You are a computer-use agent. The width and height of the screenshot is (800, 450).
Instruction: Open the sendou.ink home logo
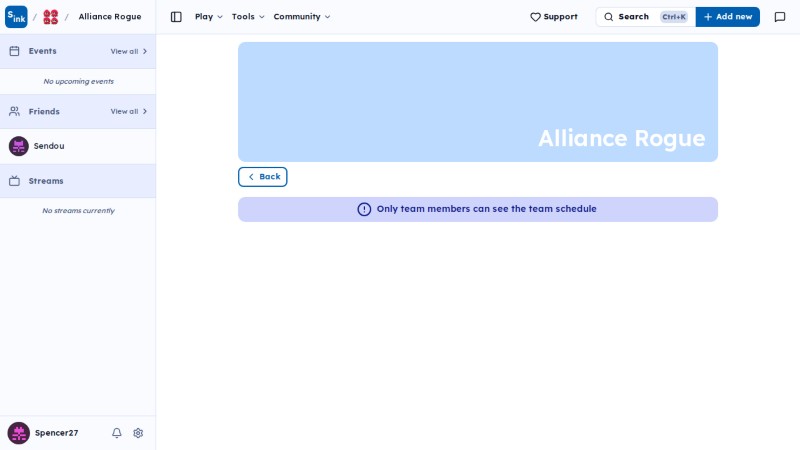16,17
